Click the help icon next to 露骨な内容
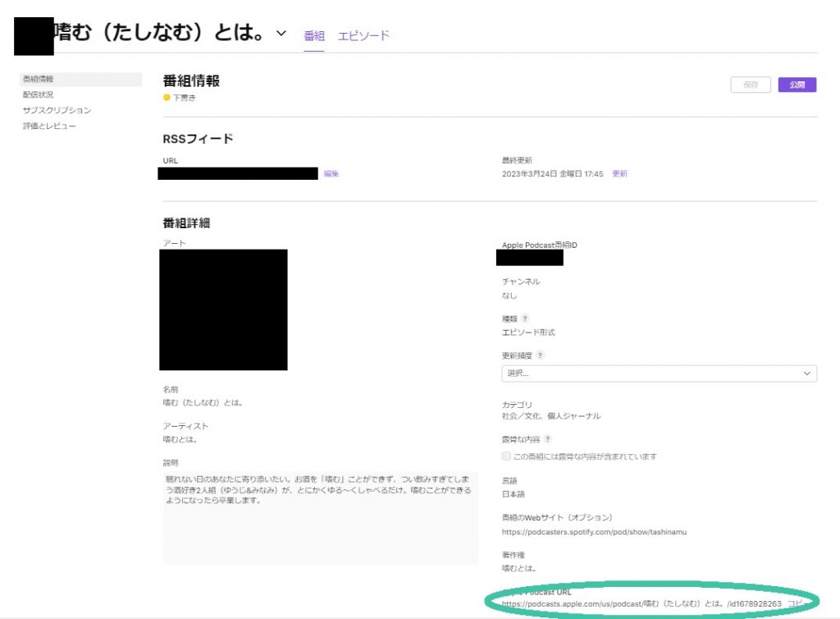 pyautogui.click(x=547, y=439)
